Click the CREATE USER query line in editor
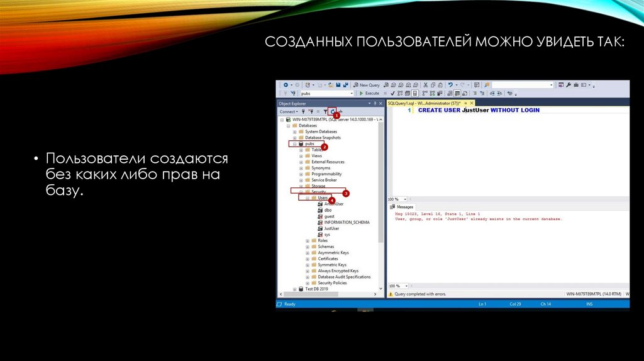Screen dimensions: 644x361 point(479,110)
